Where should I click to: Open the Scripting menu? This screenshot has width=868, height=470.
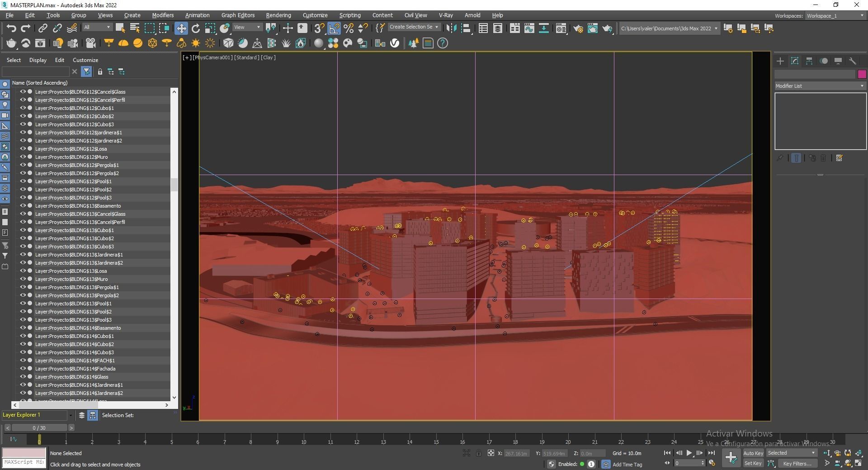click(350, 15)
